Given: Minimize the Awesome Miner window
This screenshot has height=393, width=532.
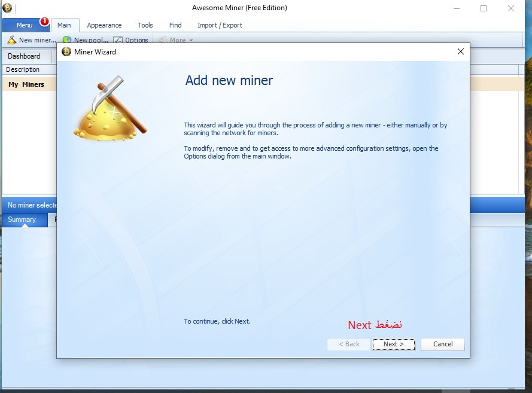Looking at the screenshot, I should 457,8.
